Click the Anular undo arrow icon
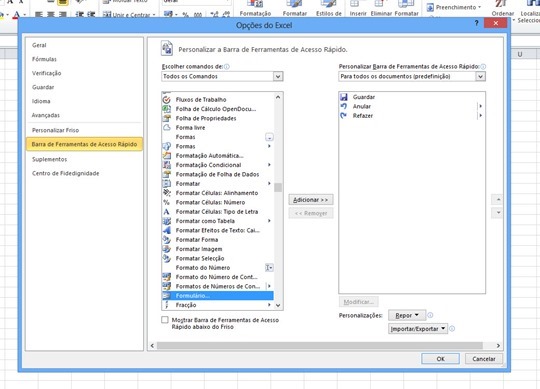The height and width of the screenshot is (389, 540). [344, 106]
